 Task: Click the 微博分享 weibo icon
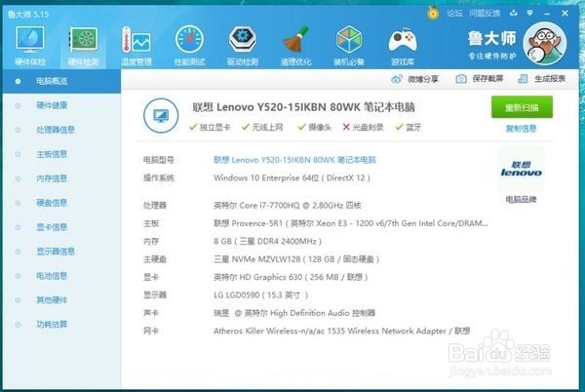(x=397, y=79)
